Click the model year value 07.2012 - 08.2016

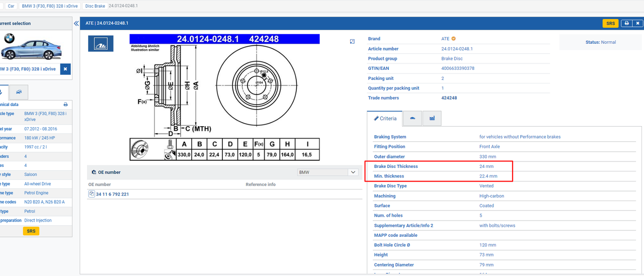42,129
